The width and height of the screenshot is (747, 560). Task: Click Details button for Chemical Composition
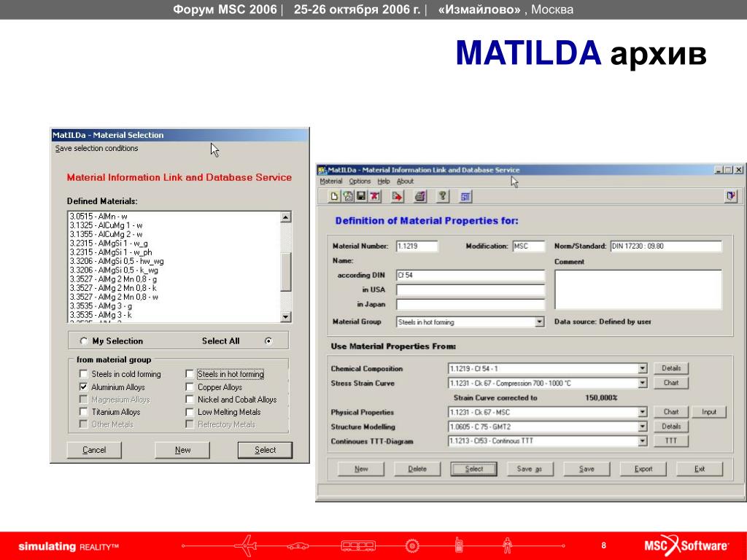click(671, 368)
